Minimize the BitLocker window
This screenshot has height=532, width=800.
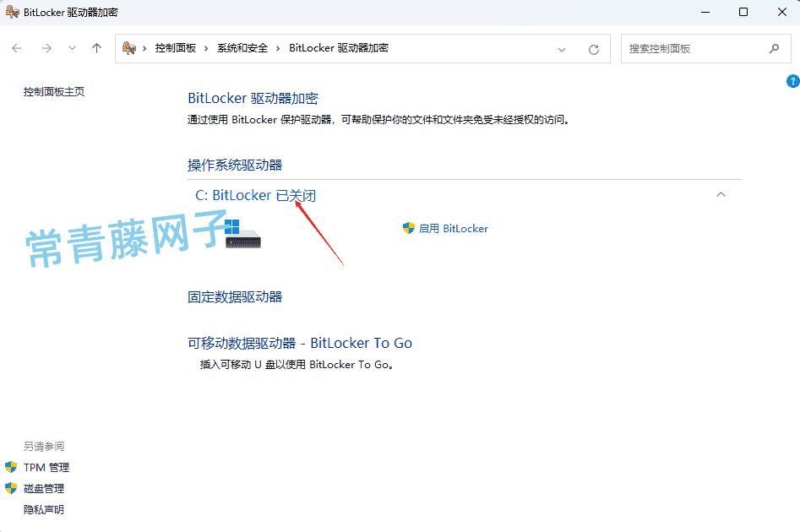pos(705,12)
